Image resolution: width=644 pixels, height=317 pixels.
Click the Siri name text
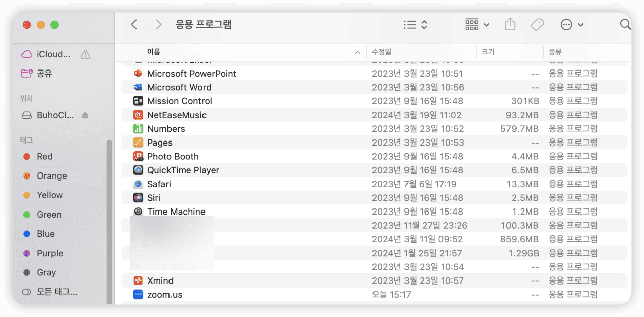[x=154, y=198]
